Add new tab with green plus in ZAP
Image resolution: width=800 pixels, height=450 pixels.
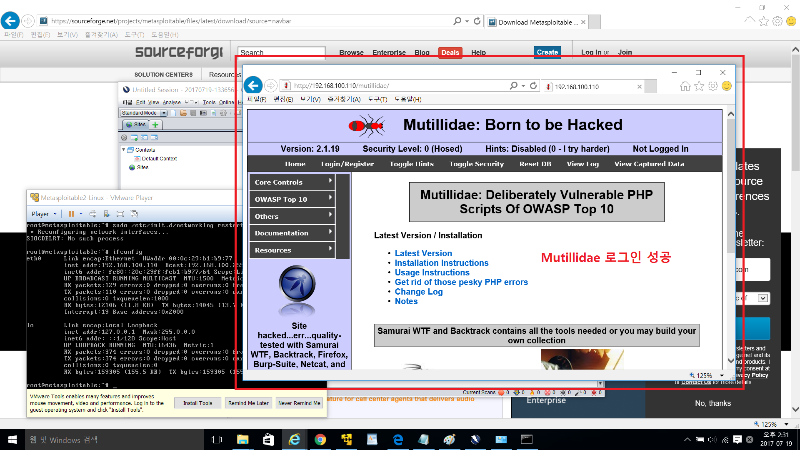[155, 124]
